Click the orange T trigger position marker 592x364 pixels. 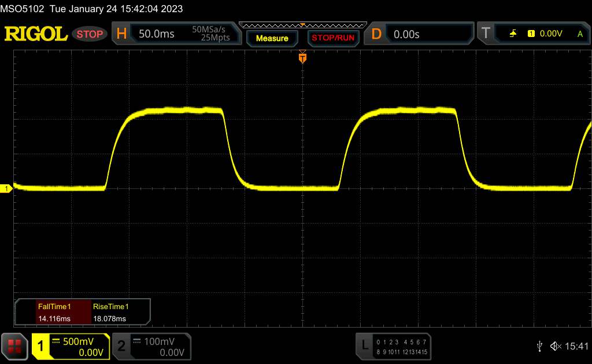point(302,58)
